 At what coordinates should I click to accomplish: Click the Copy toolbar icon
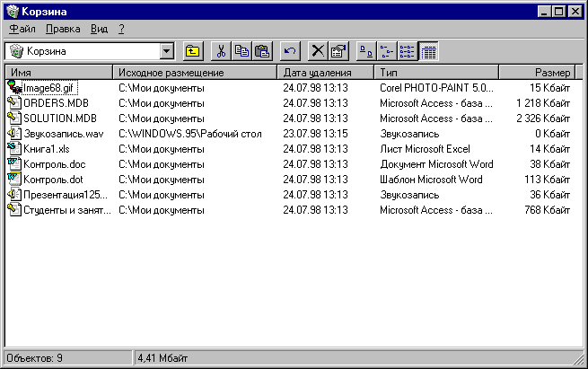click(241, 51)
